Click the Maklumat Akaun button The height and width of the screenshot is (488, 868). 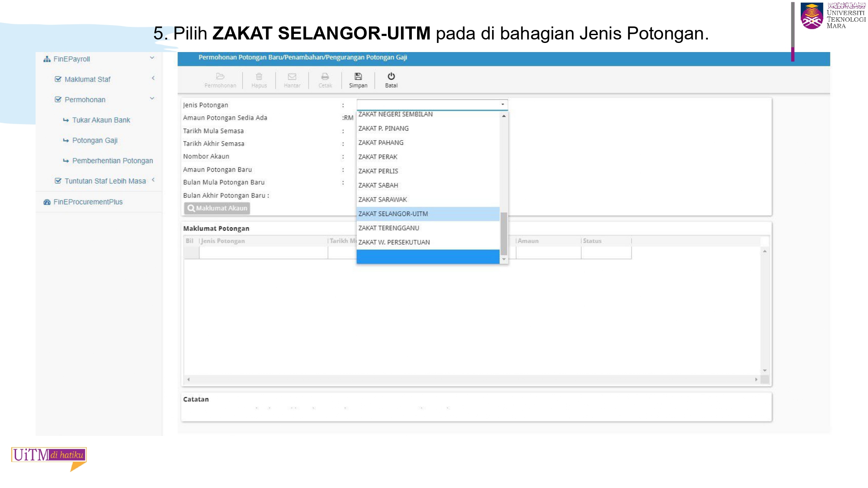217,208
